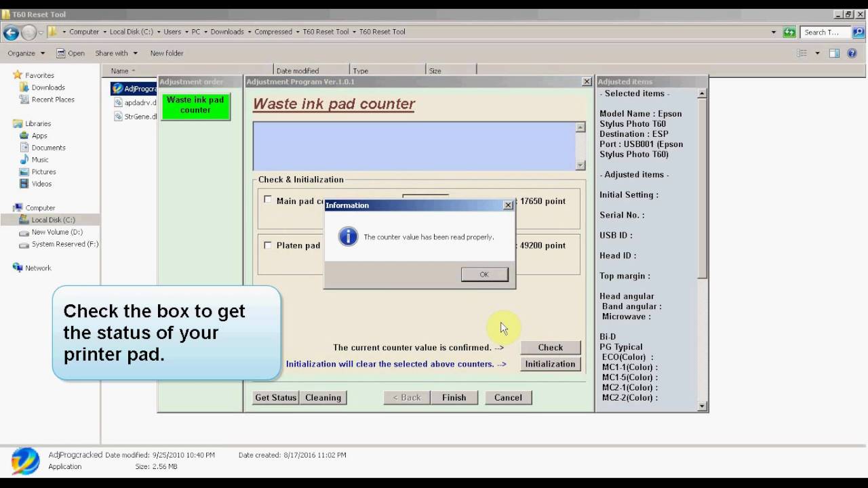The width and height of the screenshot is (868, 488).
Task: Toggle the preview pane icon
Action: 834,53
